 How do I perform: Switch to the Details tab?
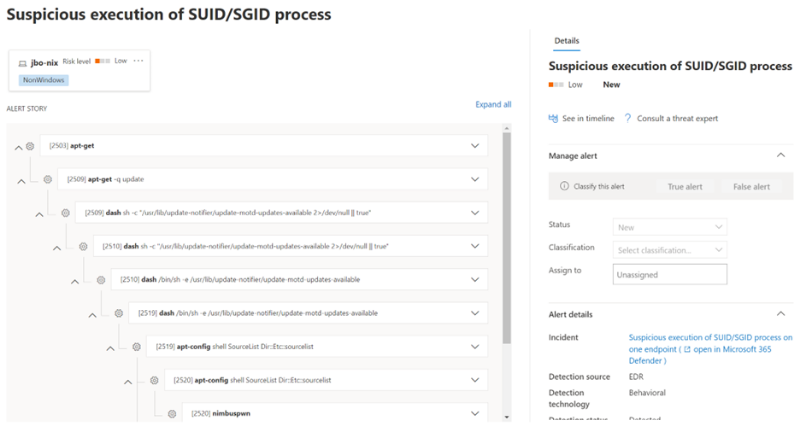[566, 41]
